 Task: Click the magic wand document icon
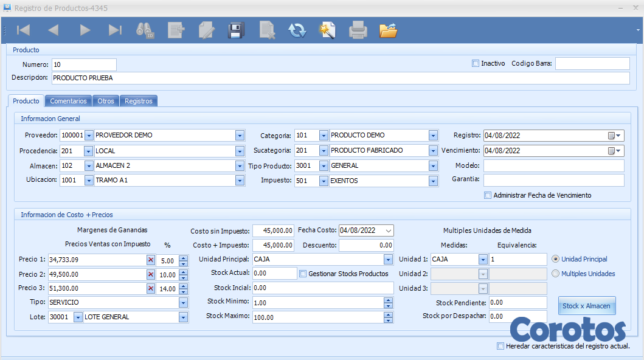tap(328, 30)
